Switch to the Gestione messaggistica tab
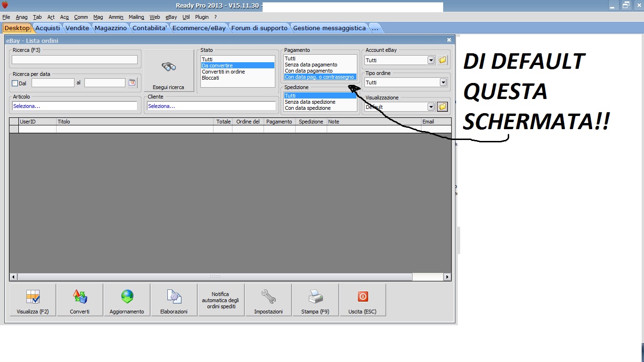The image size is (644, 362). click(x=330, y=28)
